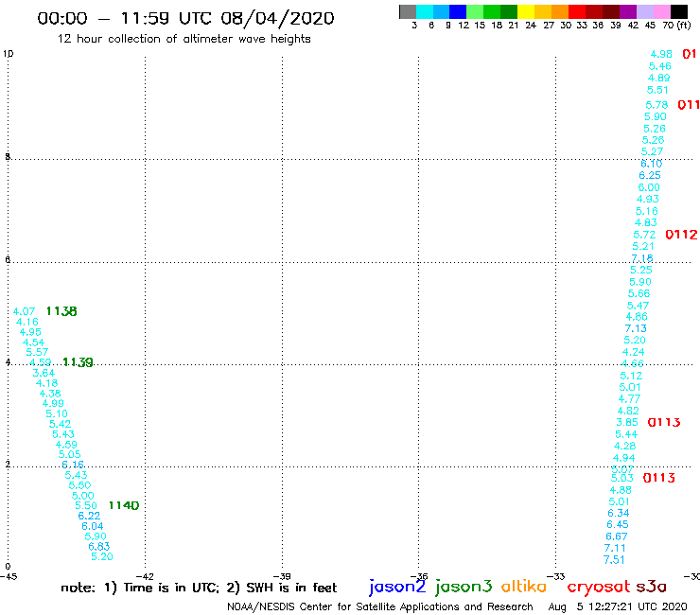Click wave height value 5.10
Screen dimensions: 700x615
[x=57, y=414]
